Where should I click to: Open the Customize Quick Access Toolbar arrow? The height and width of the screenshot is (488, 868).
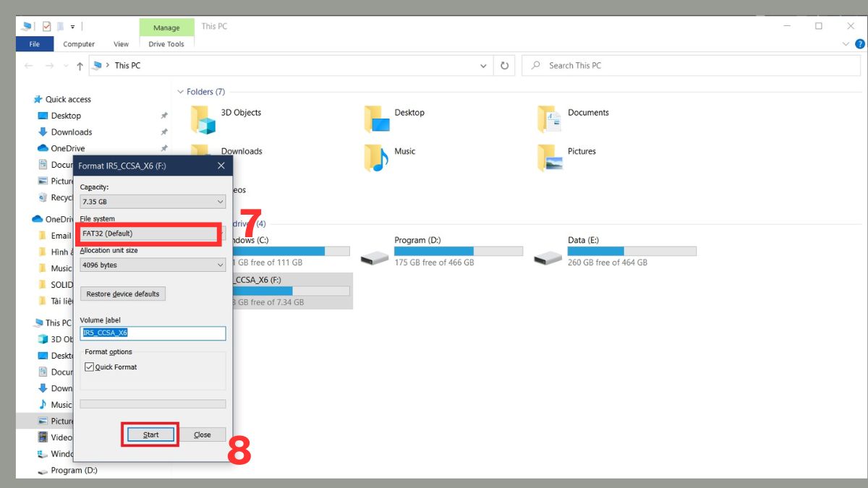click(72, 27)
